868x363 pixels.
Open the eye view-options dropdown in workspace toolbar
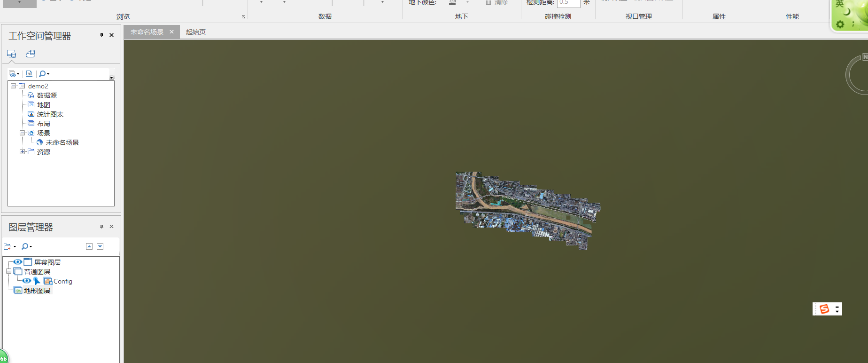pos(14,74)
